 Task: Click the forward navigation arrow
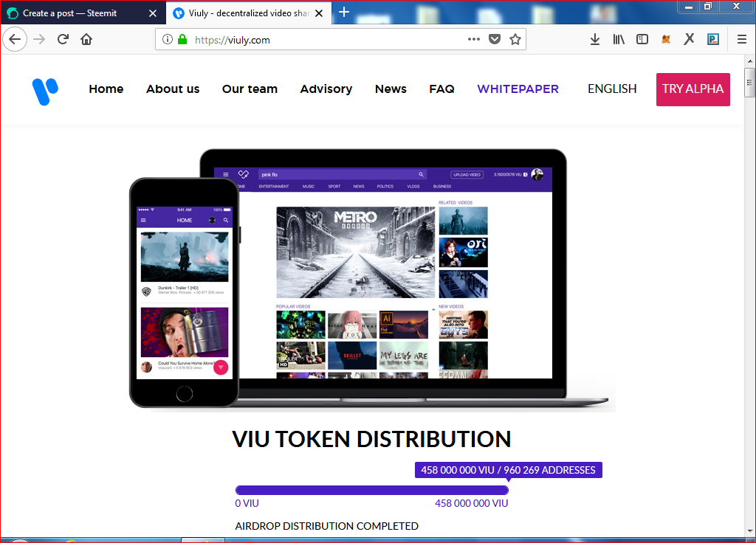39,39
